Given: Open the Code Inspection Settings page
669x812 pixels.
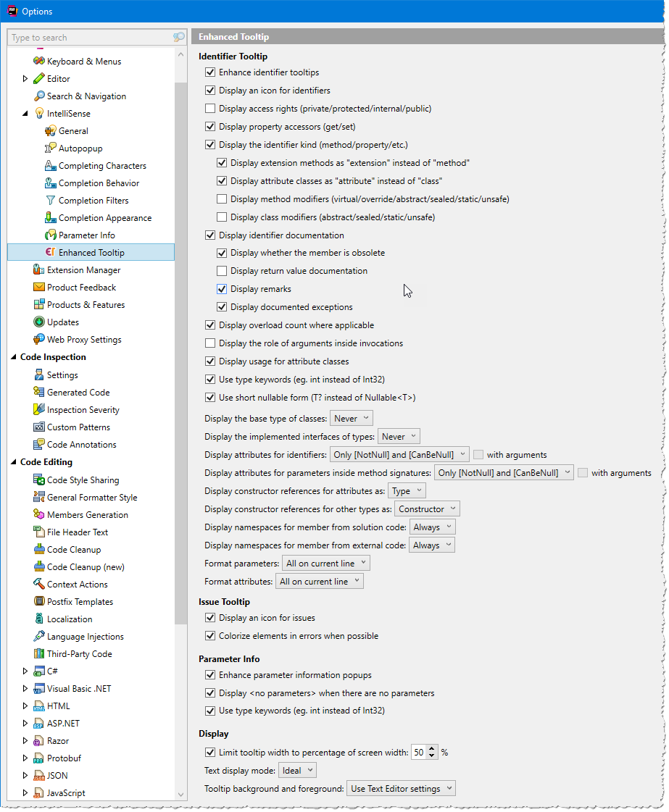Looking at the screenshot, I should coord(62,375).
